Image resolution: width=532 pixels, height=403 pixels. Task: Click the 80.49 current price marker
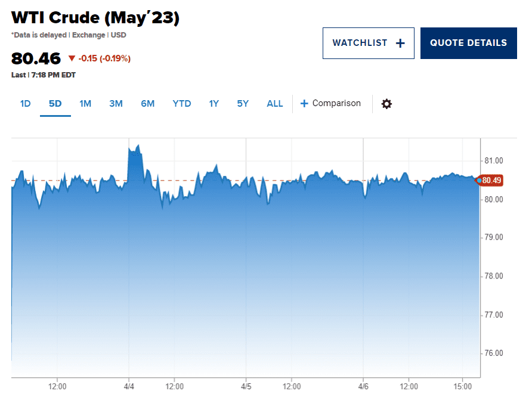point(491,180)
